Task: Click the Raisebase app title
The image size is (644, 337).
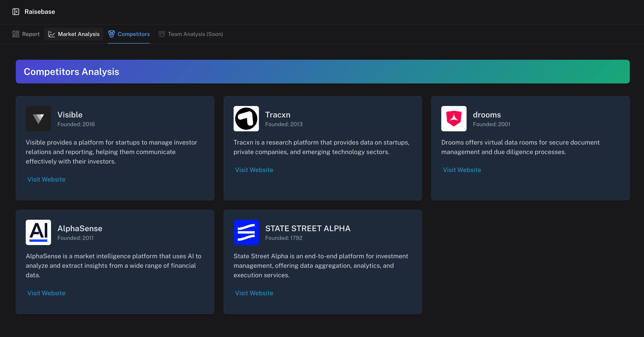Action: [x=40, y=12]
